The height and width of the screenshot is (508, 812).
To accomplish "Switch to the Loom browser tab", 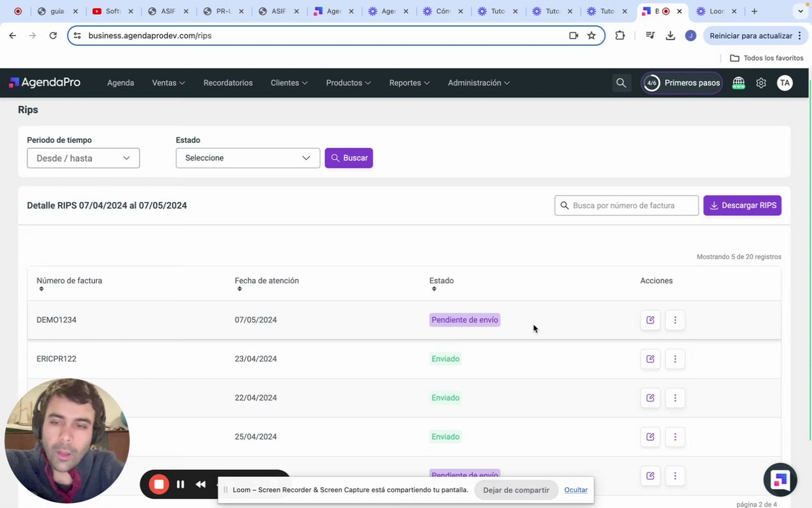I will click(x=717, y=11).
